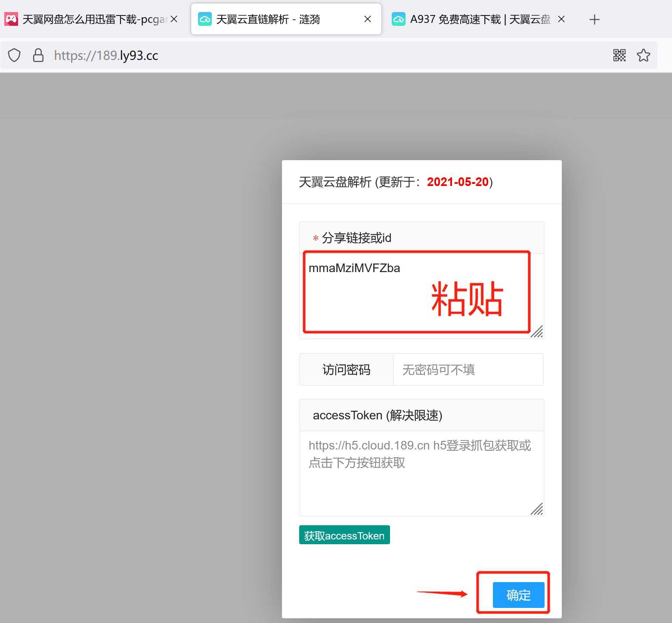Click the cloud favicon on A937 tab
Viewport: 672px width, 623px height.
click(x=399, y=19)
